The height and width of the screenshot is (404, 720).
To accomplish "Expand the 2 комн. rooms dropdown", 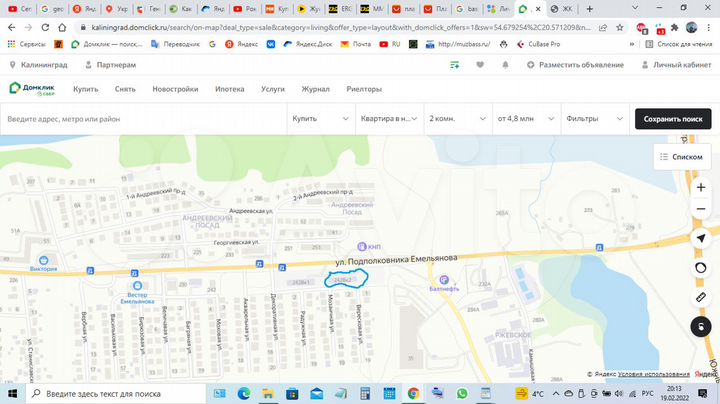I will (458, 118).
